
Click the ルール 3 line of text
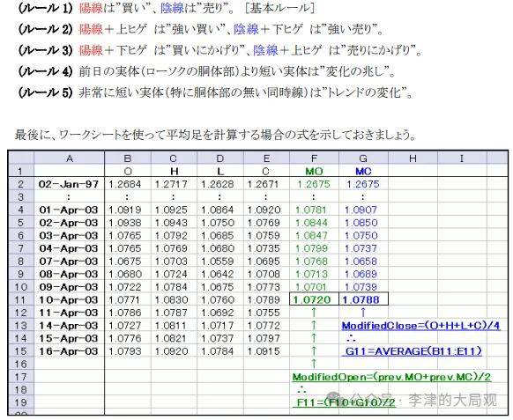click(x=219, y=51)
